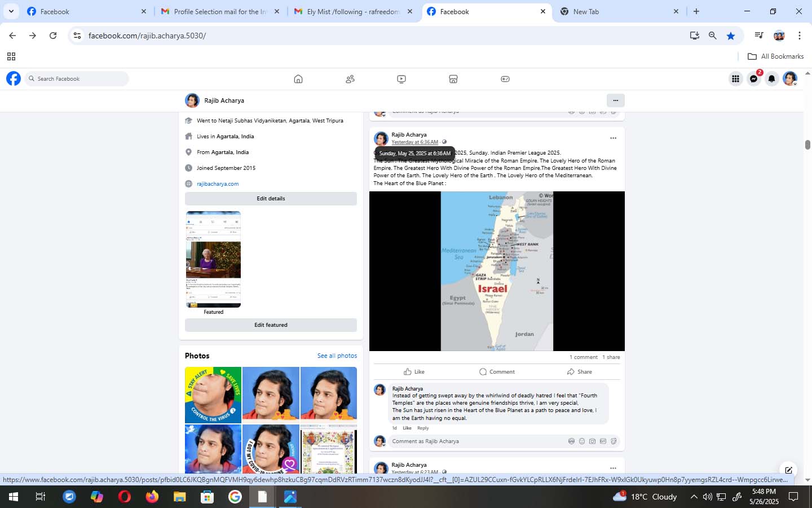Open browser zoom magnifier icon
Viewport: 812px width, 508px height.
point(713,36)
